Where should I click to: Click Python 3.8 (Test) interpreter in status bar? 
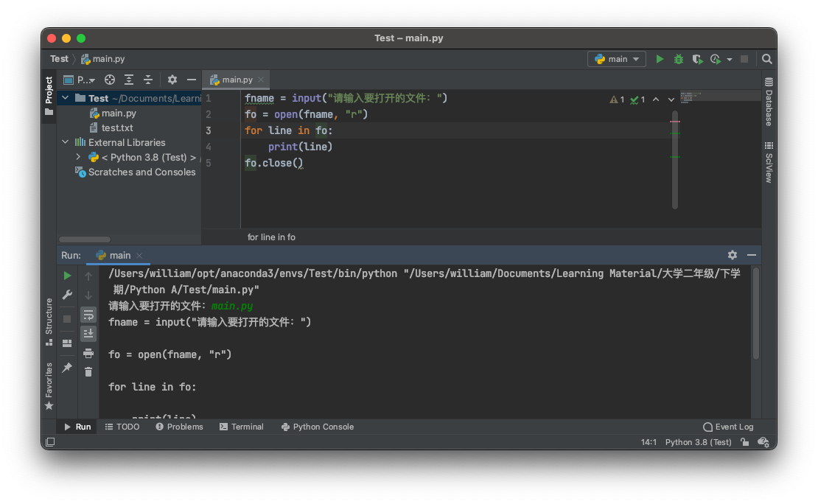click(x=698, y=442)
